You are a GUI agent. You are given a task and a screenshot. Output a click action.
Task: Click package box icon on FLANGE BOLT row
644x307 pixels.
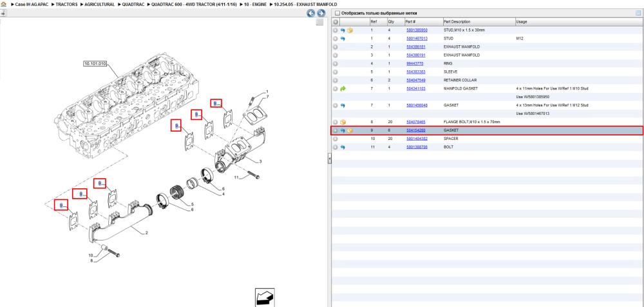pos(343,123)
